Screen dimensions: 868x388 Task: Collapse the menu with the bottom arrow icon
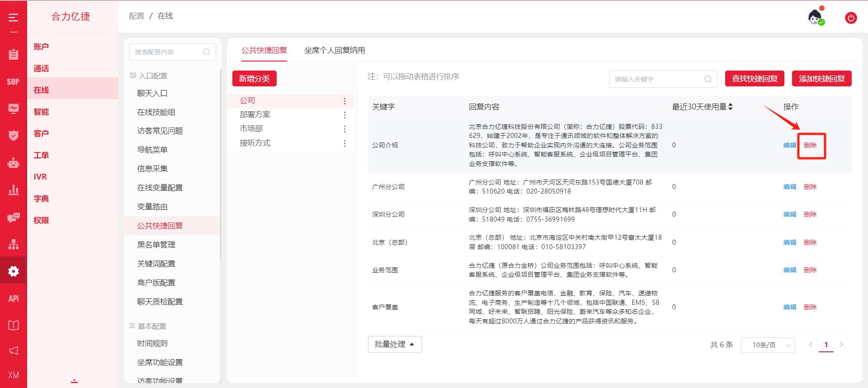coord(74,381)
